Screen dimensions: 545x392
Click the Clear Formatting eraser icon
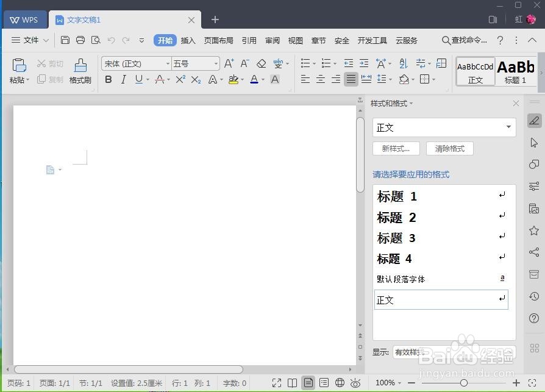(261, 63)
